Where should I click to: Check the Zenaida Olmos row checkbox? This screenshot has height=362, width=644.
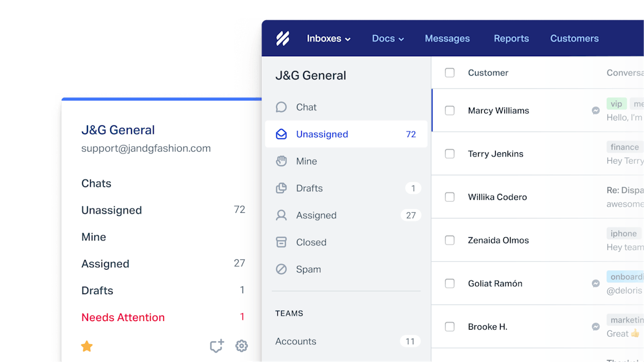450,240
